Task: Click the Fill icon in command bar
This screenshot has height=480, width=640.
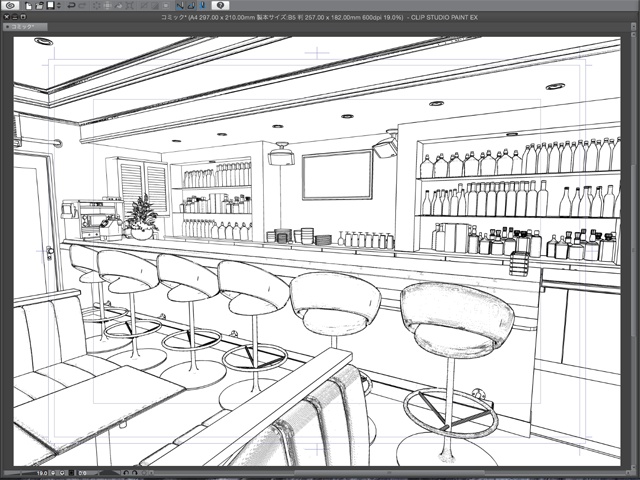Action: [119, 6]
